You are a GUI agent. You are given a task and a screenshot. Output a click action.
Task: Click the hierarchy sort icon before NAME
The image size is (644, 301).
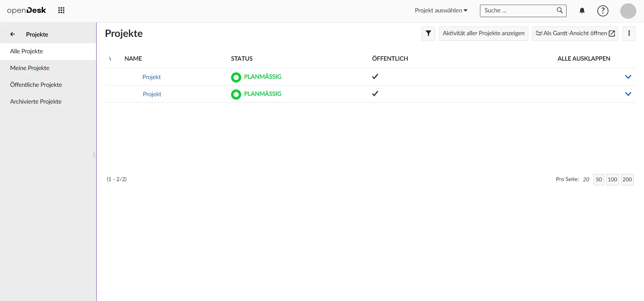point(110,59)
